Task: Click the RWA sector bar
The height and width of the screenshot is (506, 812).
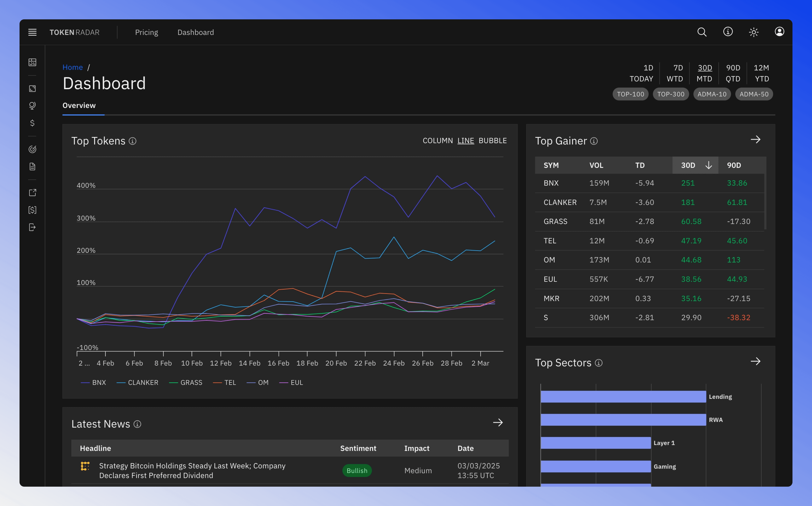Action: click(623, 420)
